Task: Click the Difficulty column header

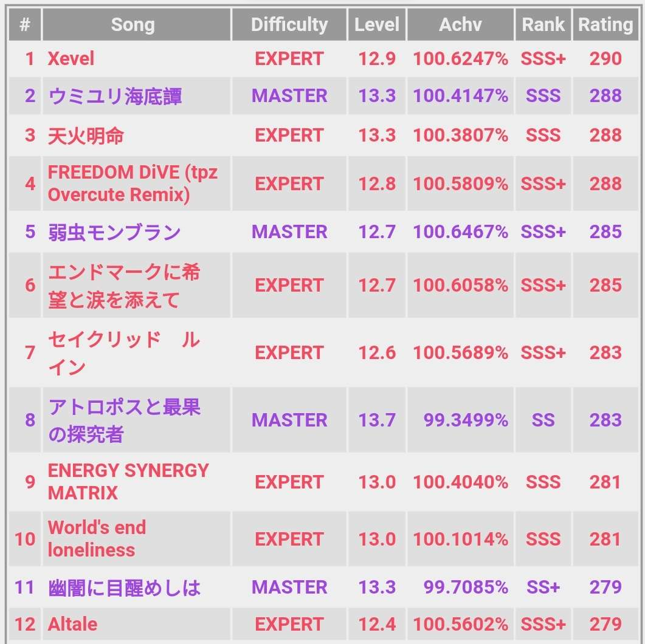Action: 289,25
